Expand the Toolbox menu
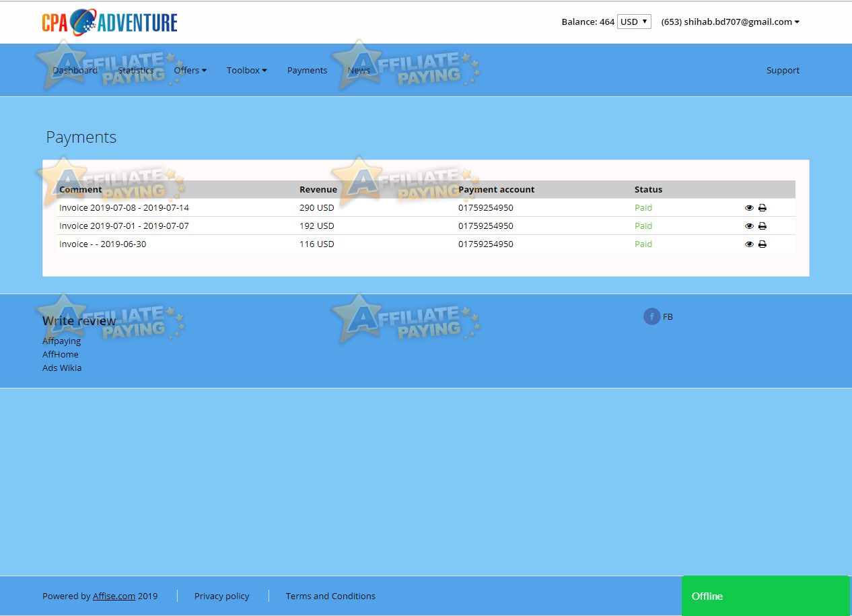The height and width of the screenshot is (616, 852). click(x=247, y=70)
